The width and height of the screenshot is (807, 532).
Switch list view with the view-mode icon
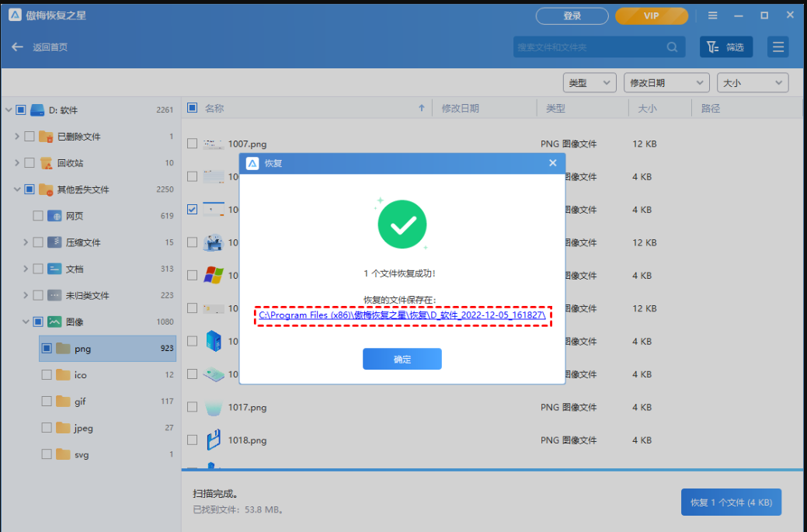[777, 47]
